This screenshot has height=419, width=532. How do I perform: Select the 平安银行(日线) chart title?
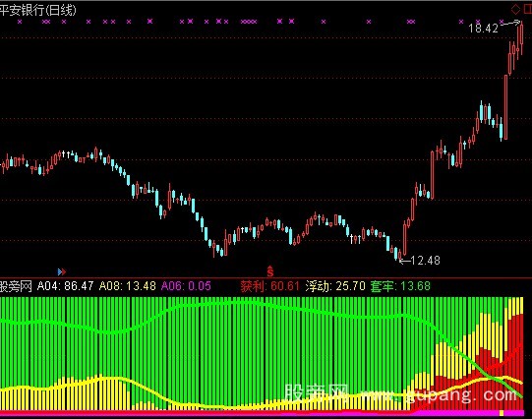coord(37,10)
